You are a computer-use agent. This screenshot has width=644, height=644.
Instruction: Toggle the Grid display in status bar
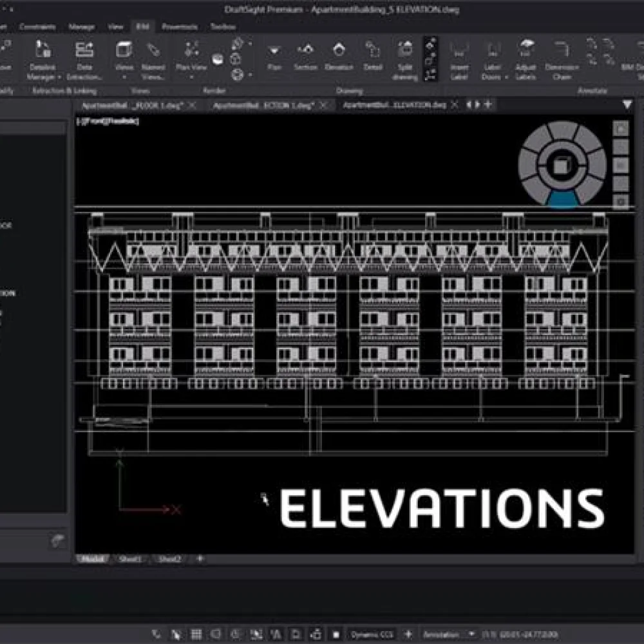click(196, 634)
